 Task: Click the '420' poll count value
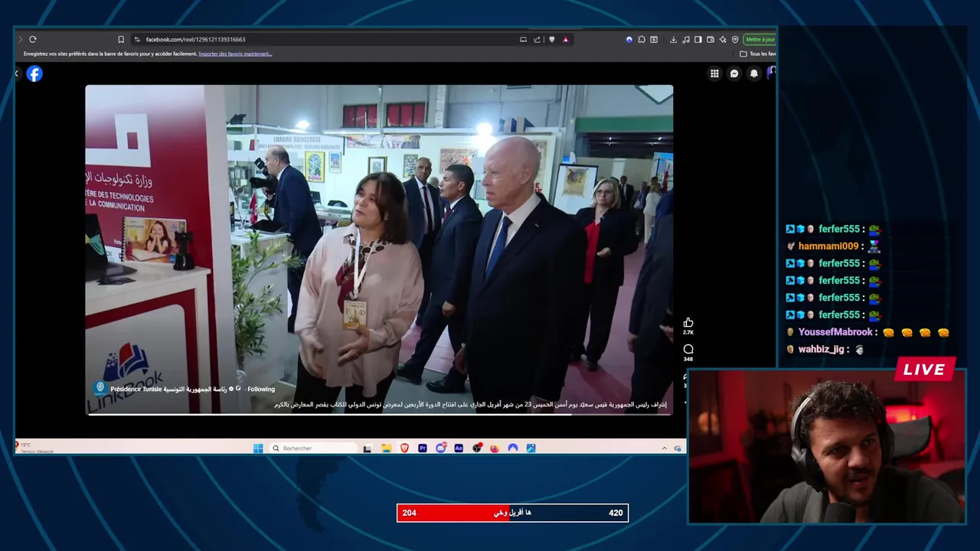click(616, 513)
